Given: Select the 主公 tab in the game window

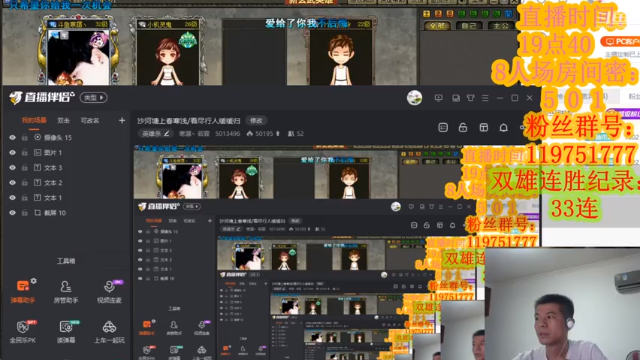Looking at the screenshot, I should (x=501, y=26).
